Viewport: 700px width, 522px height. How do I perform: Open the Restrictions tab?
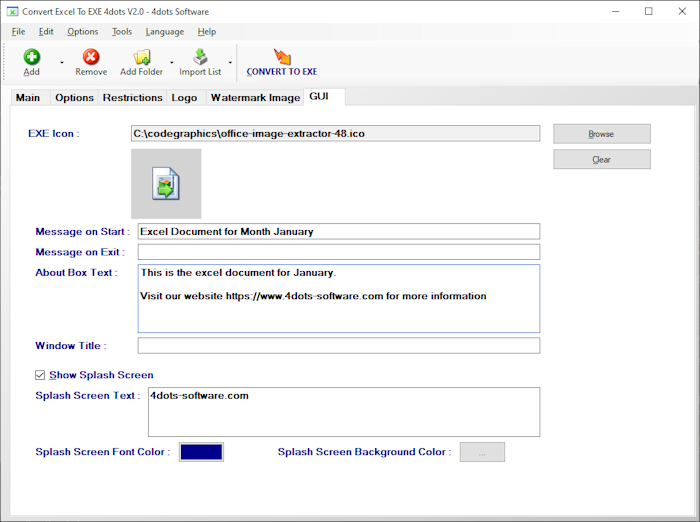point(132,98)
